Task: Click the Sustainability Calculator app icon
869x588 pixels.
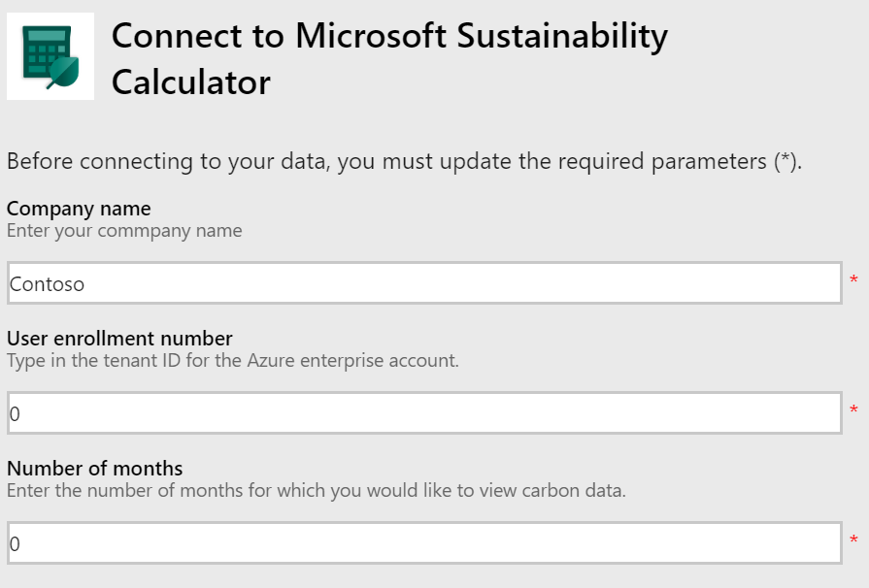Action: click(x=50, y=56)
